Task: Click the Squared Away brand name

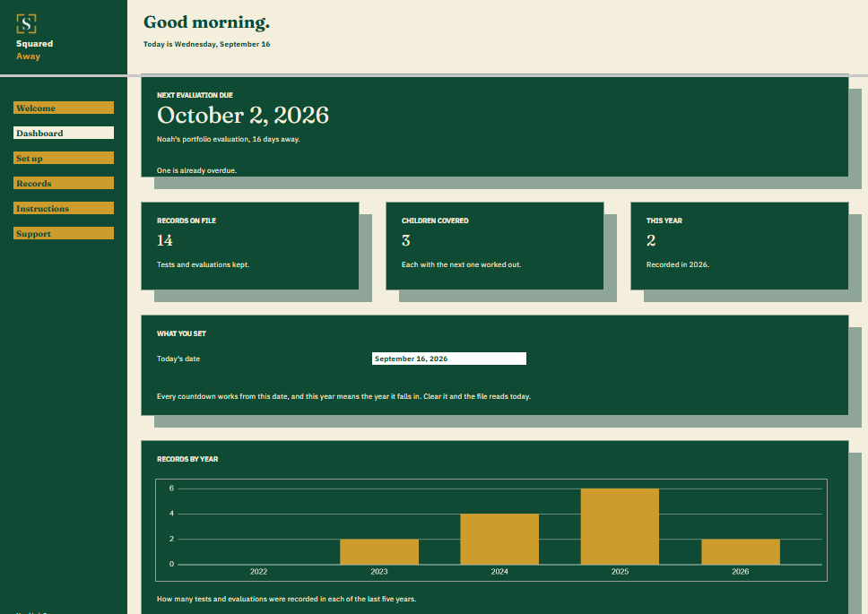Action: point(34,50)
